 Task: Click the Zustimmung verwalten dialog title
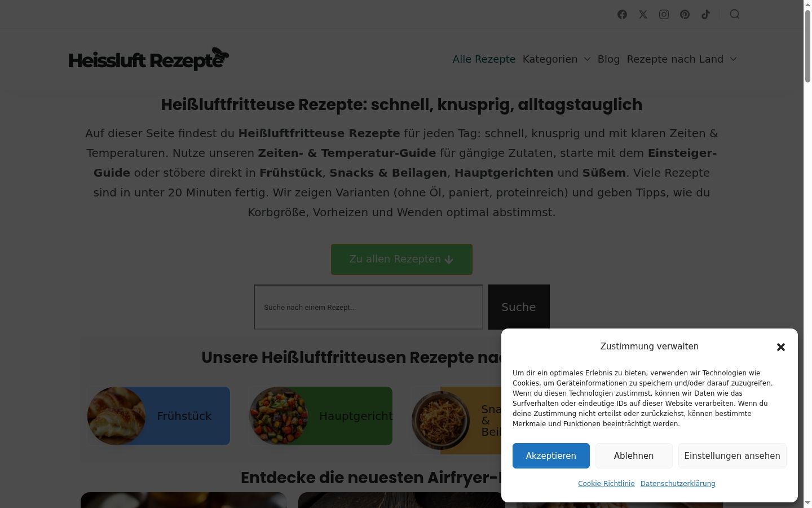tap(649, 347)
